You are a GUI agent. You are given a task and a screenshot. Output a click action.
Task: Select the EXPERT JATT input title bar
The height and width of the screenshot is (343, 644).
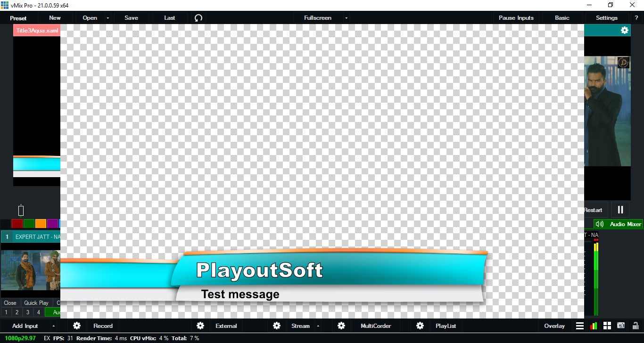pos(31,237)
